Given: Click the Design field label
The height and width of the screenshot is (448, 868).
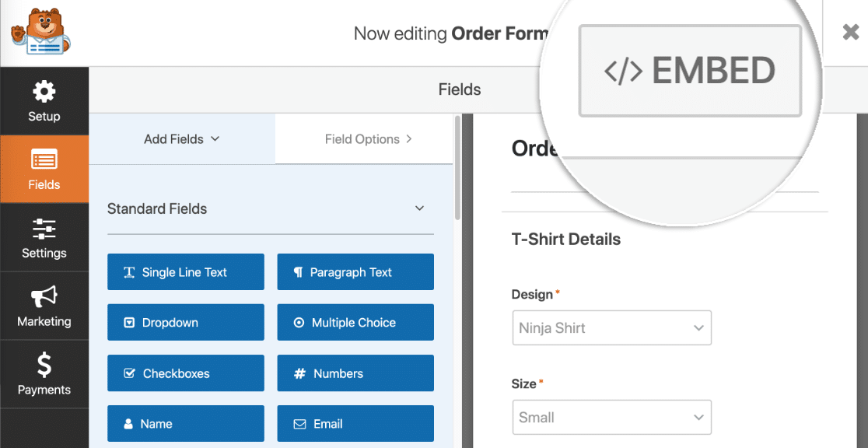Looking at the screenshot, I should click(x=533, y=295).
